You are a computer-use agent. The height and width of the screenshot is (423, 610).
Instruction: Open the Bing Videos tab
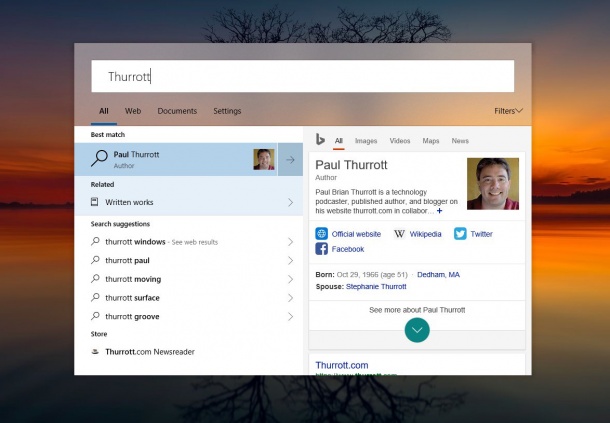coord(400,140)
